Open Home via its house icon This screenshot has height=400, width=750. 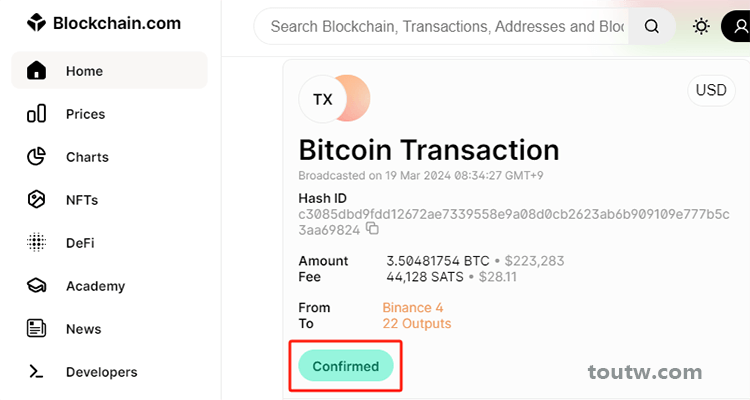tap(36, 70)
